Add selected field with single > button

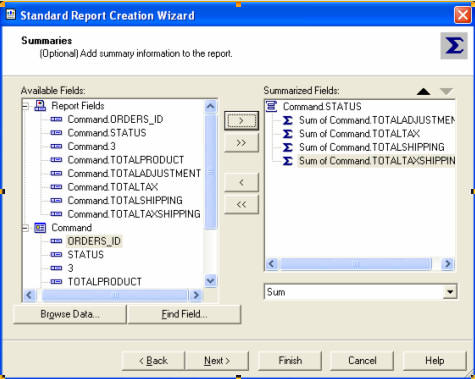[x=241, y=120]
